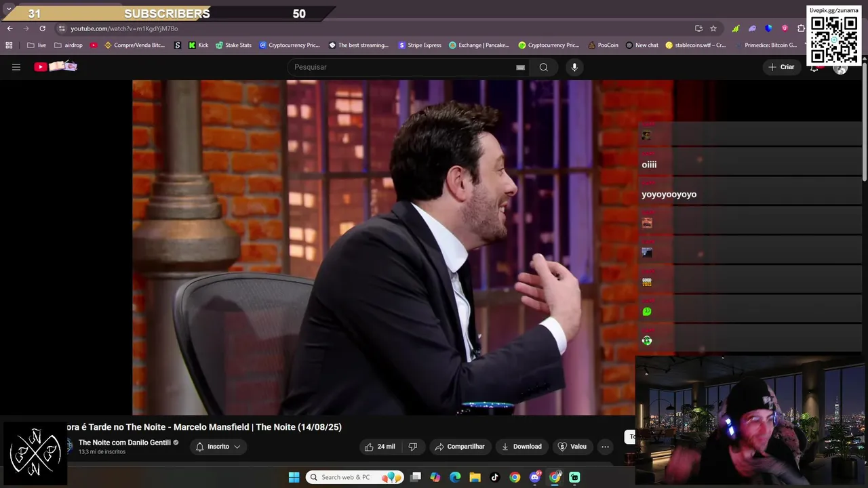The height and width of the screenshot is (488, 868).
Task: Install or cast icon in address bar
Action: point(698,28)
